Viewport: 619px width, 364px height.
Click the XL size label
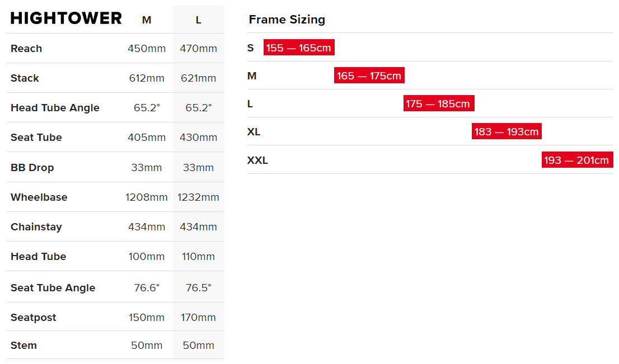pyautogui.click(x=254, y=132)
